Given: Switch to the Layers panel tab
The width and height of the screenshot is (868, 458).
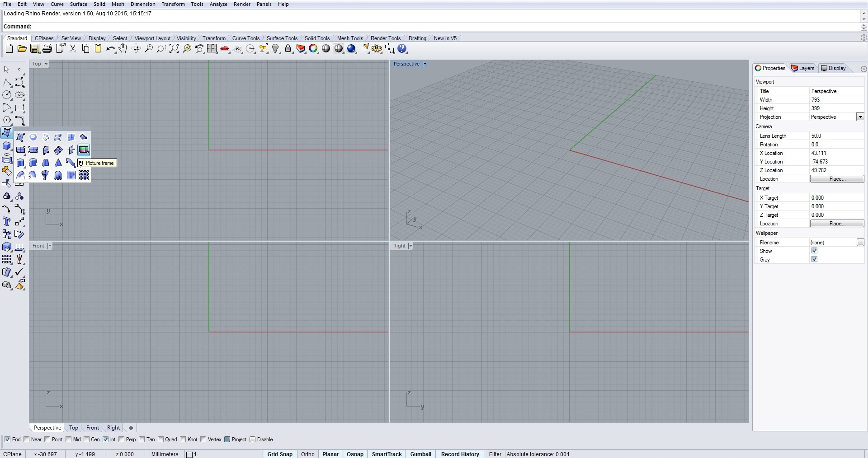Looking at the screenshot, I should [x=803, y=68].
